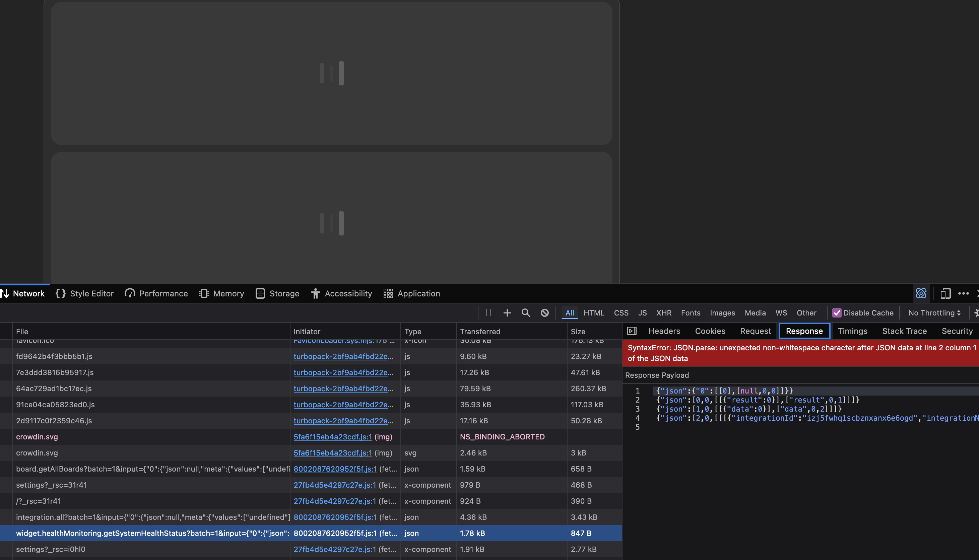Viewport: 979px width, 560px height.
Task: Switch to the Headers details tab
Action: click(664, 331)
